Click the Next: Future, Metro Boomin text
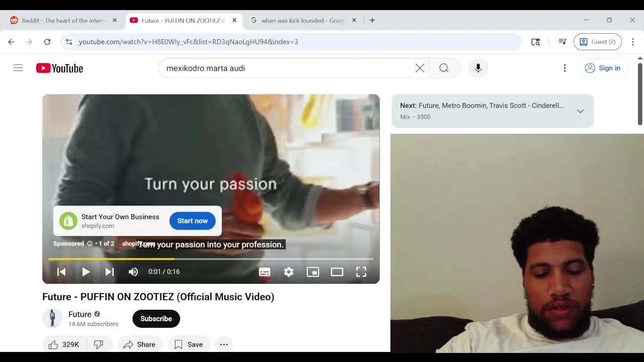This screenshot has width=644, height=362. coord(481,106)
